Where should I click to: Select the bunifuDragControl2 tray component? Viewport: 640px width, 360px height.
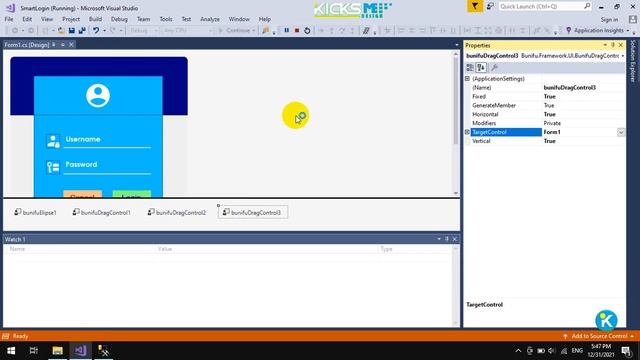(x=177, y=212)
